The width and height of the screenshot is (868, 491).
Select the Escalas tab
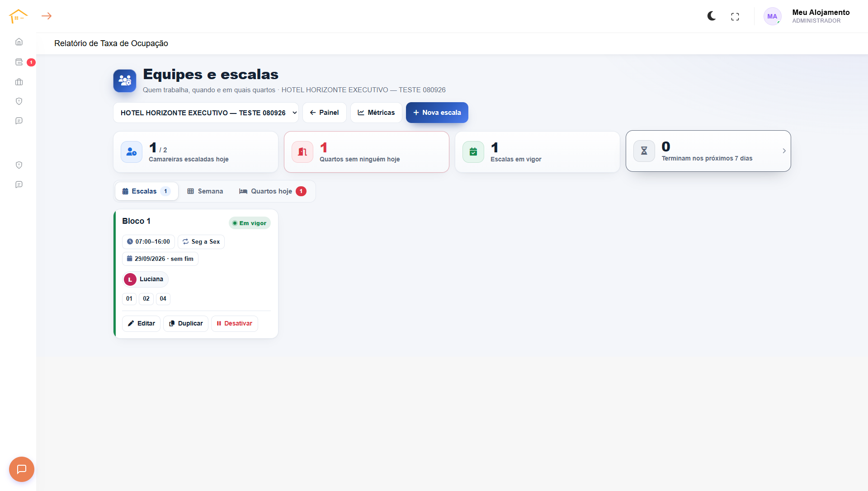(146, 191)
